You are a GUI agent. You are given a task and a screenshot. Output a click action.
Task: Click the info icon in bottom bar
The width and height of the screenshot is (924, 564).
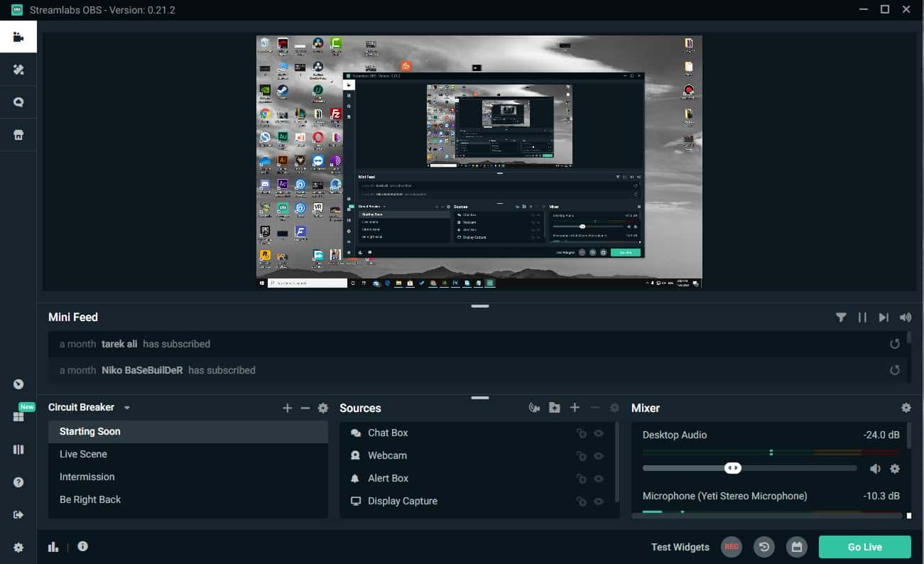point(83,546)
